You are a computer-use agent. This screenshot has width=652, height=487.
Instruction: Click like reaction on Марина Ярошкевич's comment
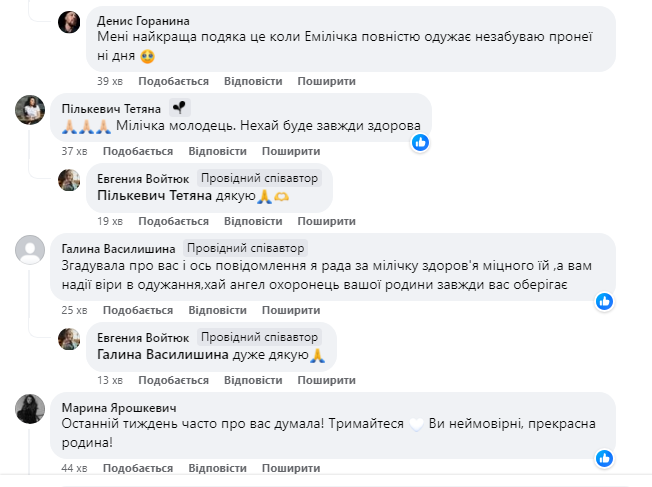pos(604,459)
